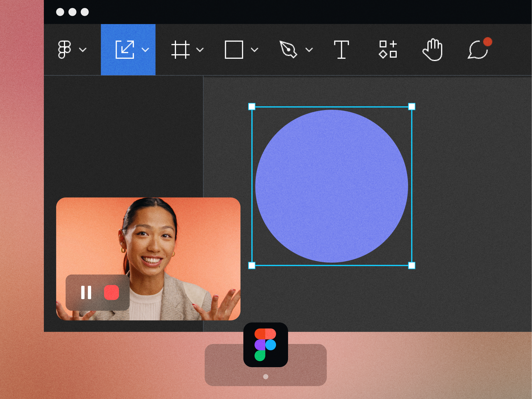The image size is (532, 399).
Task: Open the Figma main menu logo
Action: pyautogui.click(x=64, y=50)
